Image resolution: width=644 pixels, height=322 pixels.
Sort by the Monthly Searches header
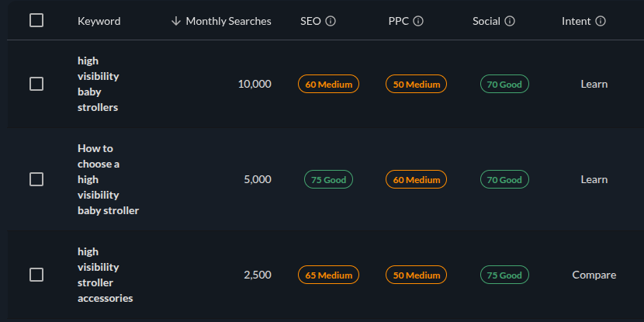pyautogui.click(x=229, y=21)
